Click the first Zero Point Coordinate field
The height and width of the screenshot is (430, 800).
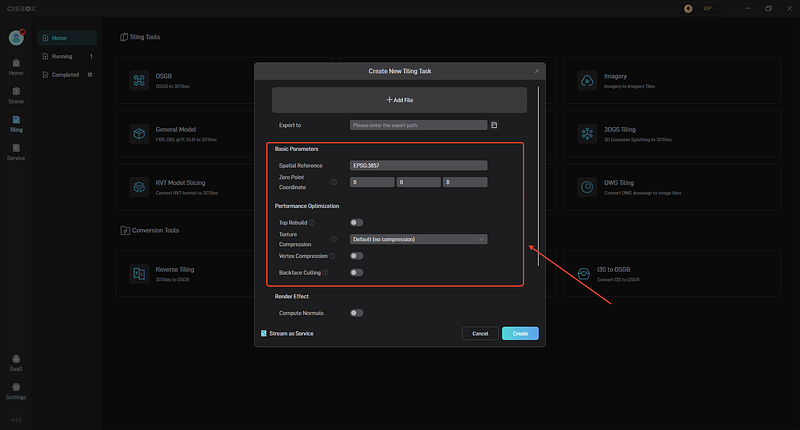(x=372, y=182)
